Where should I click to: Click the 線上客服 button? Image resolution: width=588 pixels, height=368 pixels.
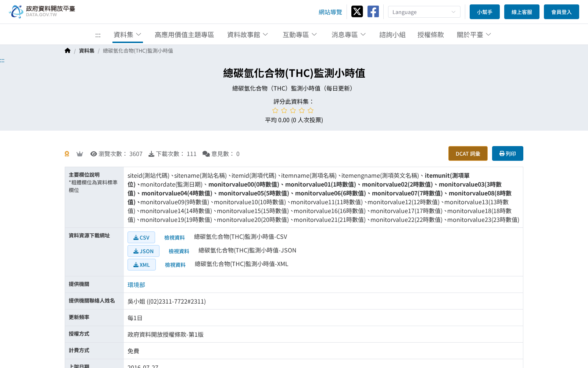pyautogui.click(x=522, y=12)
